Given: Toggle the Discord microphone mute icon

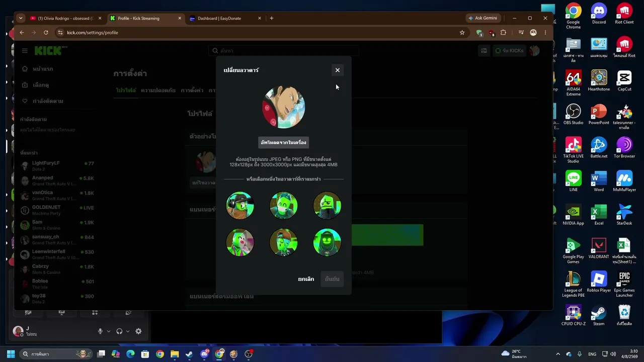Looking at the screenshot, I should [100, 331].
